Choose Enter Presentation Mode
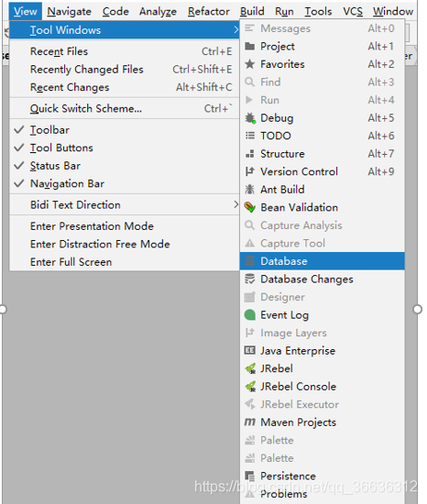The image size is (427, 504). click(125, 226)
